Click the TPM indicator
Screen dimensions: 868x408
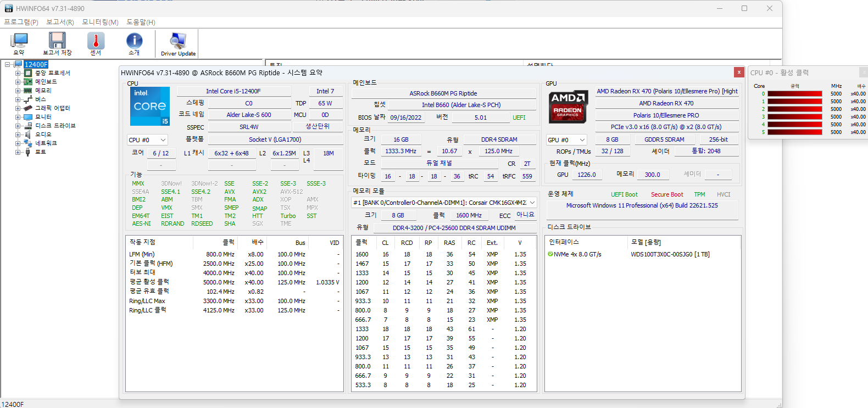coord(699,194)
